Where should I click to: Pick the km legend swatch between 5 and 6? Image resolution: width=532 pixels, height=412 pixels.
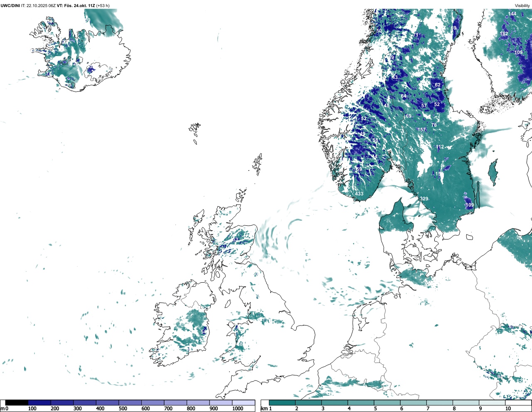[x=387, y=402]
